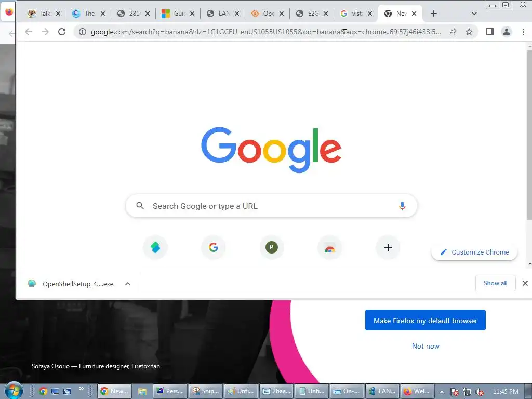Click Switch between windows quick launch icon
This screenshot has width=532, height=399.
pyautogui.click(x=67, y=391)
